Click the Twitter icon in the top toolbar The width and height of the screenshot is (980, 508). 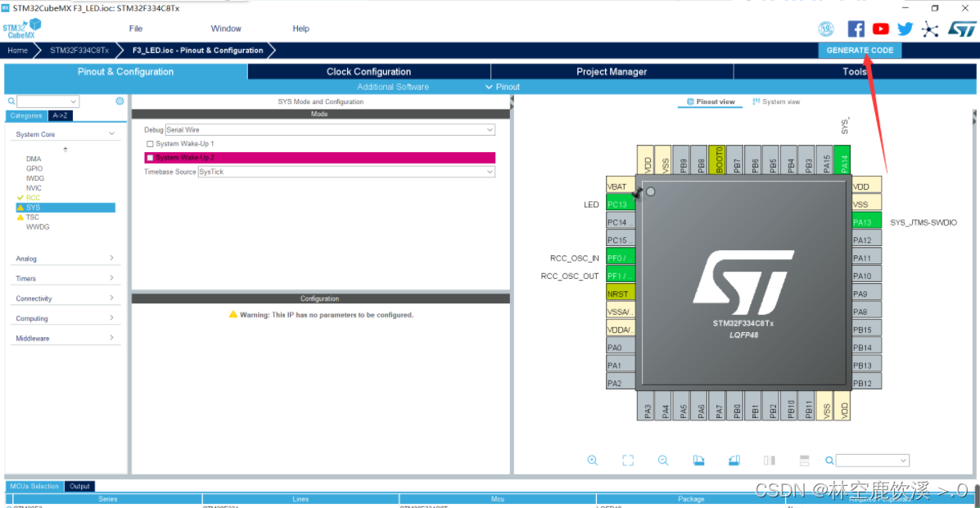[x=905, y=29]
